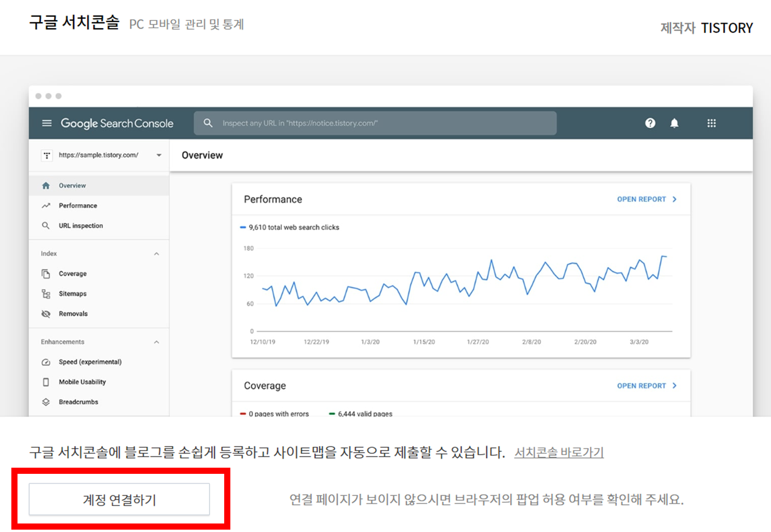The width and height of the screenshot is (771, 532).
Task: Click the Performance trend line icon
Action: click(x=46, y=206)
